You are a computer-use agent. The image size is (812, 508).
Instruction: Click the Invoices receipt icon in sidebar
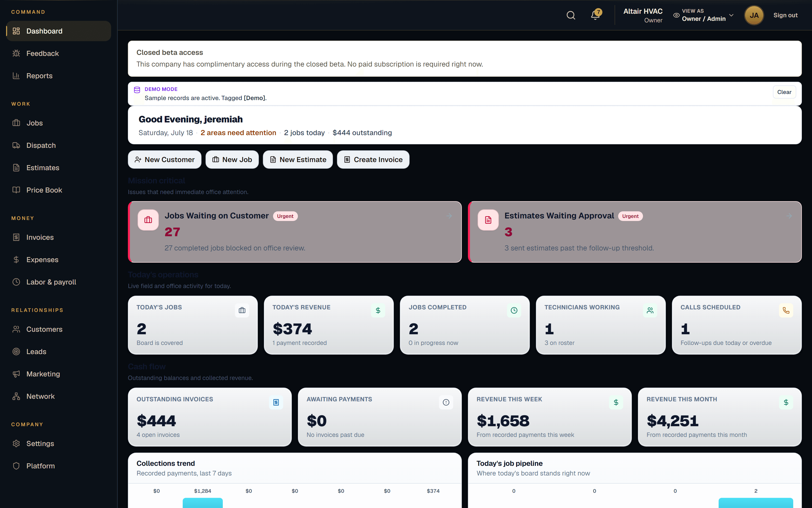pyautogui.click(x=16, y=237)
